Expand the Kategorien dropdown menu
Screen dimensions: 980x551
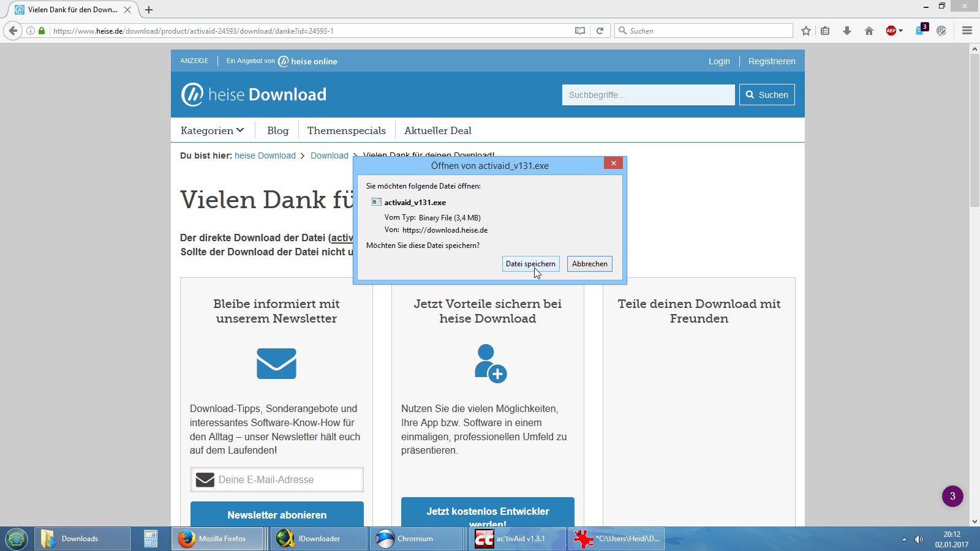pos(212,130)
